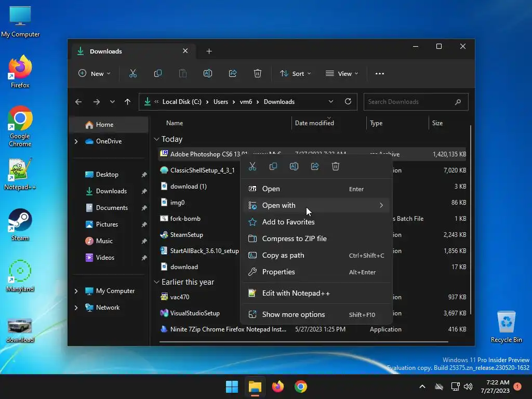The width and height of the screenshot is (532, 399).
Task: Collapse Earlier this year group
Action: (156, 282)
